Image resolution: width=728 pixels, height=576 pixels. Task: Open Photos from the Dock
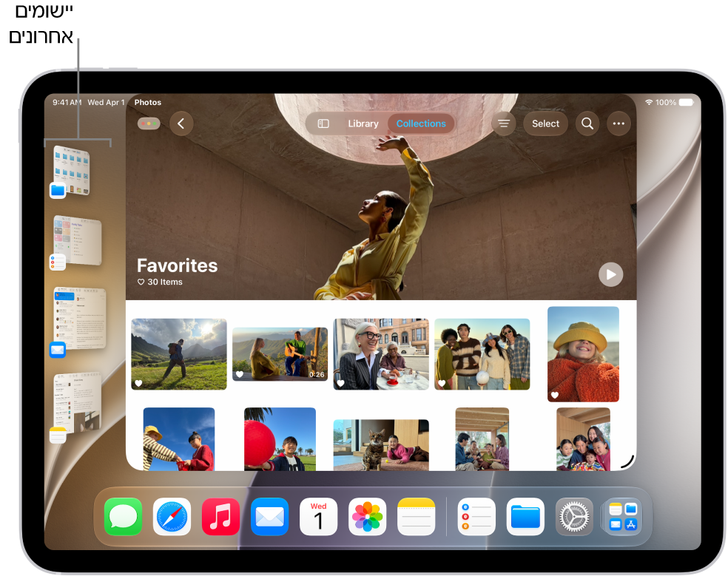[x=367, y=517]
